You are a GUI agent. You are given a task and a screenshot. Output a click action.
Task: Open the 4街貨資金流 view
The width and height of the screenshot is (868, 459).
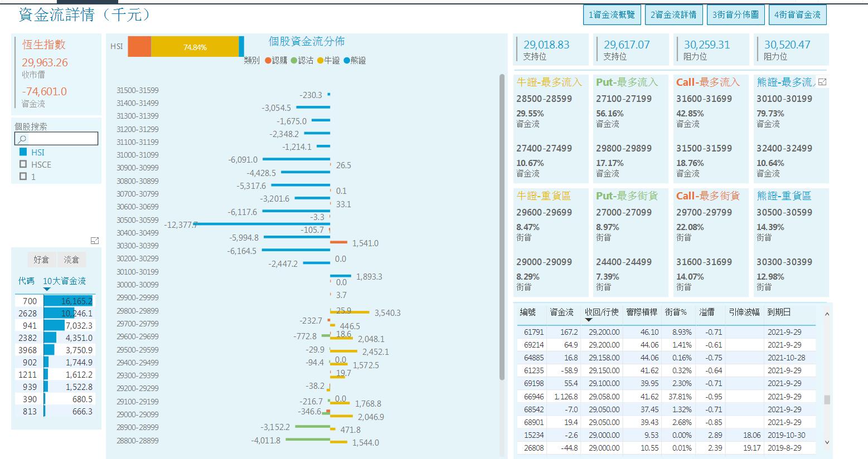[x=798, y=14]
